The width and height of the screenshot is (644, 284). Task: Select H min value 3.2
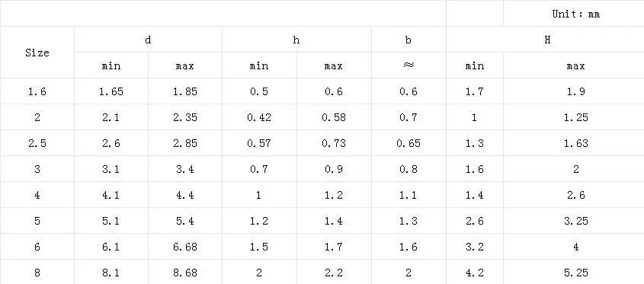(474, 246)
